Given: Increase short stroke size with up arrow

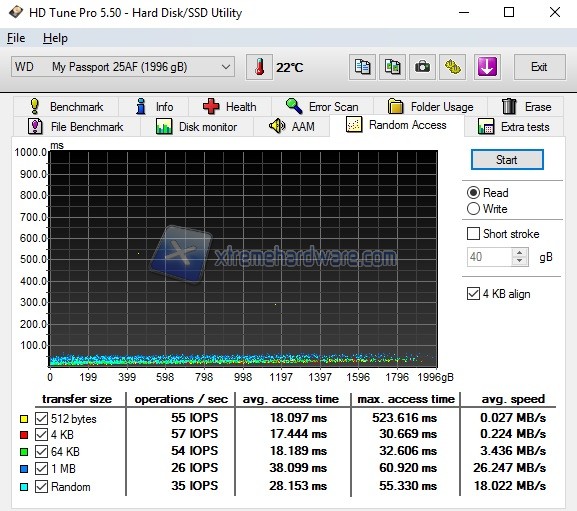Looking at the screenshot, I should (519, 253).
